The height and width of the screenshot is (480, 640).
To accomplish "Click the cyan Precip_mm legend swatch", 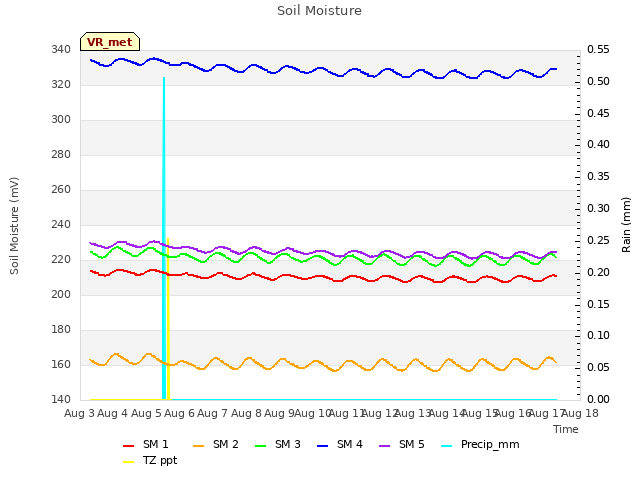I will tap(447, 446).
